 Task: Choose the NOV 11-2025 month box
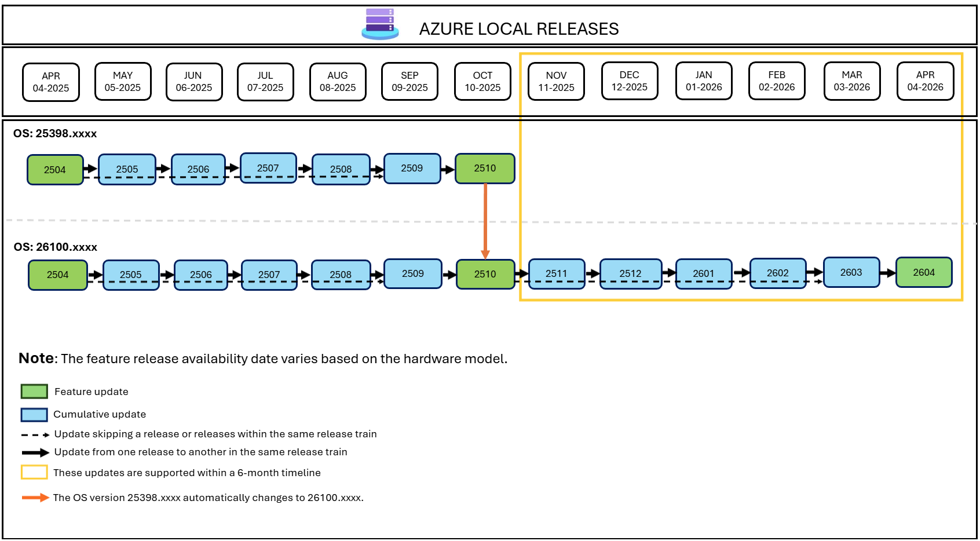click(556, 82)
